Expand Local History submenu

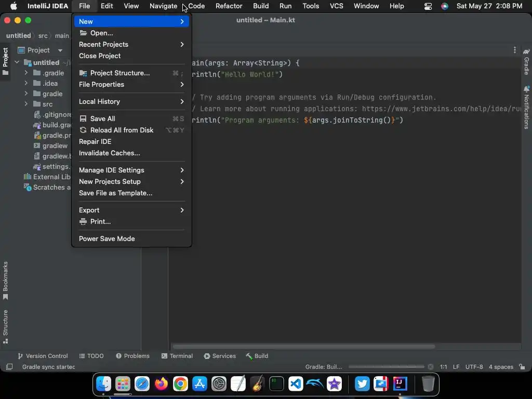click(x=131, y=101)
